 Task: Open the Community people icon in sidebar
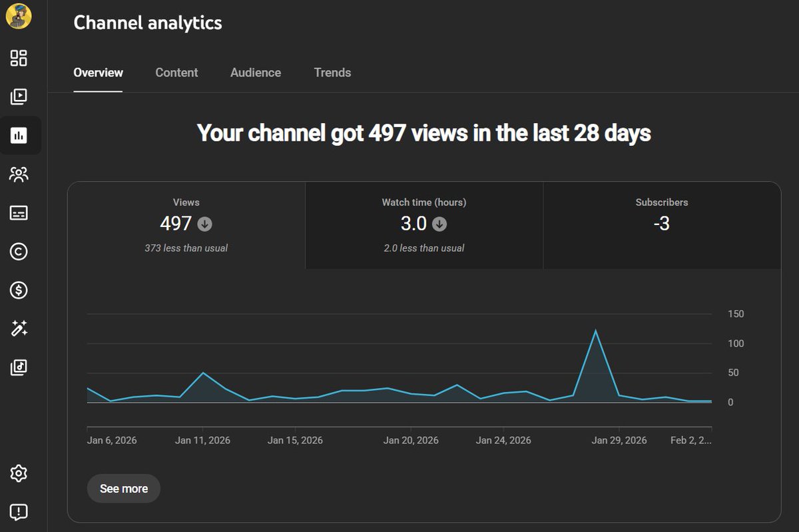pyautogui.click(x=19, y=174)
